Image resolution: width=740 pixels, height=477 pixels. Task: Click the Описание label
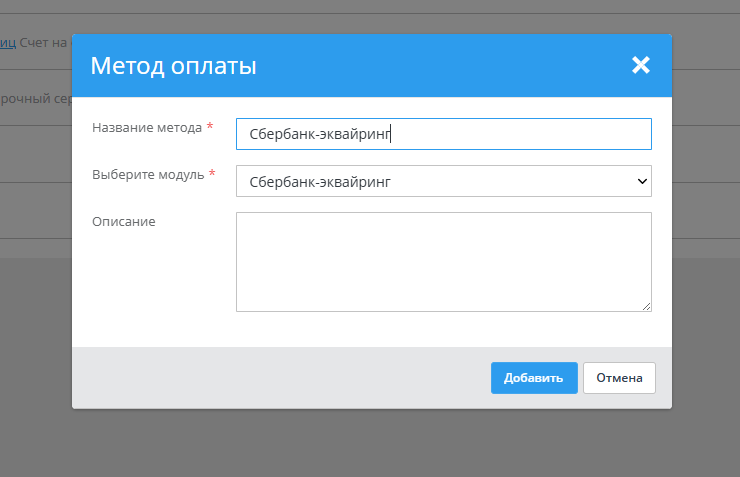[124, 221]
